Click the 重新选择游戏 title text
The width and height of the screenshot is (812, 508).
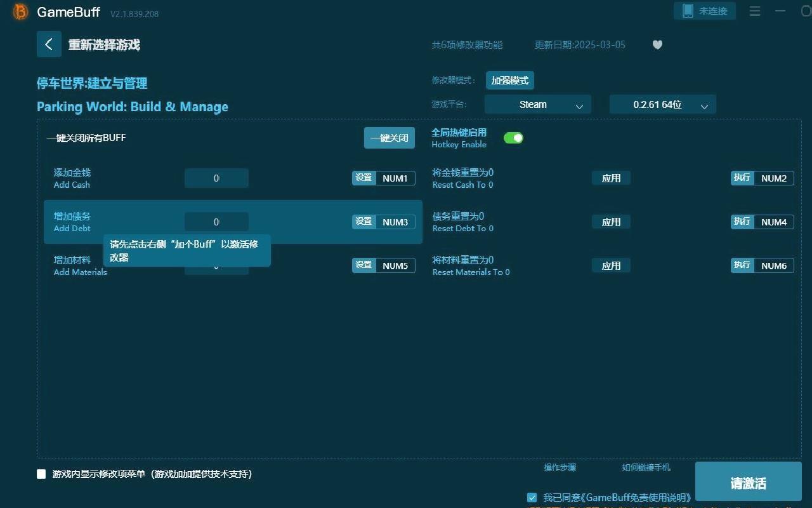[x=104, y=45]
